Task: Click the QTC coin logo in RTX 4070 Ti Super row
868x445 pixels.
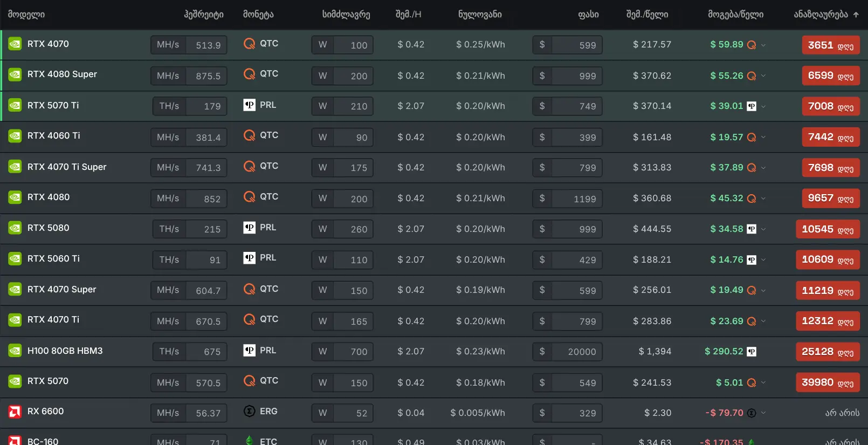Action: pos(249,166)
